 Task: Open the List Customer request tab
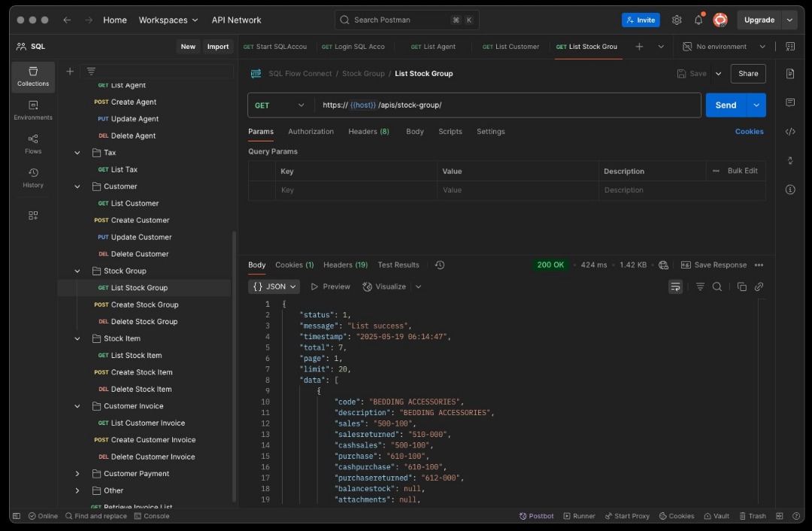click(511, 47)
